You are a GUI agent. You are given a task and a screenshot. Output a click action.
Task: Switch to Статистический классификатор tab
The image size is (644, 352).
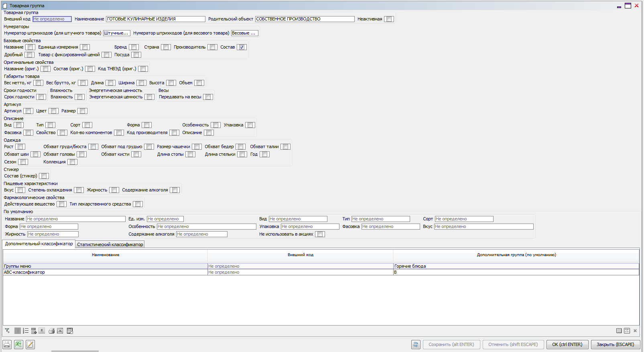110,244
